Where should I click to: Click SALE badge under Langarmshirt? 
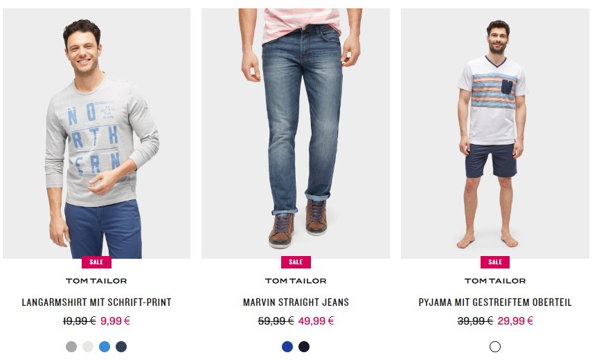point(97,262)
